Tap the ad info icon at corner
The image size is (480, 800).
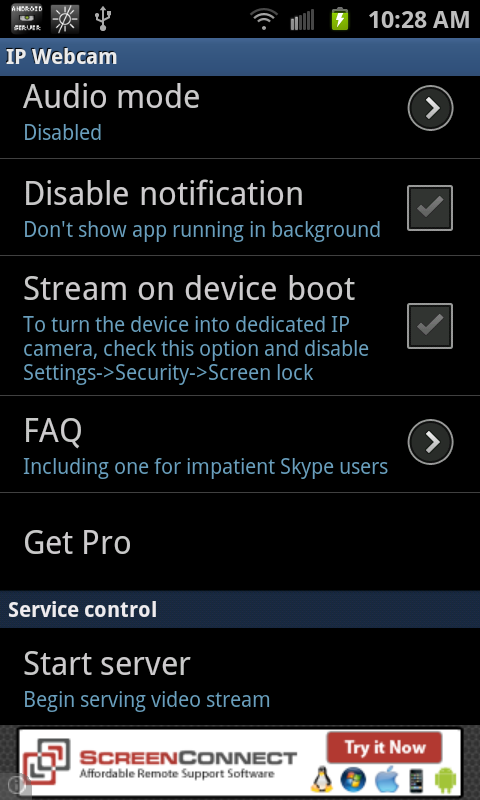click(15, 786)
